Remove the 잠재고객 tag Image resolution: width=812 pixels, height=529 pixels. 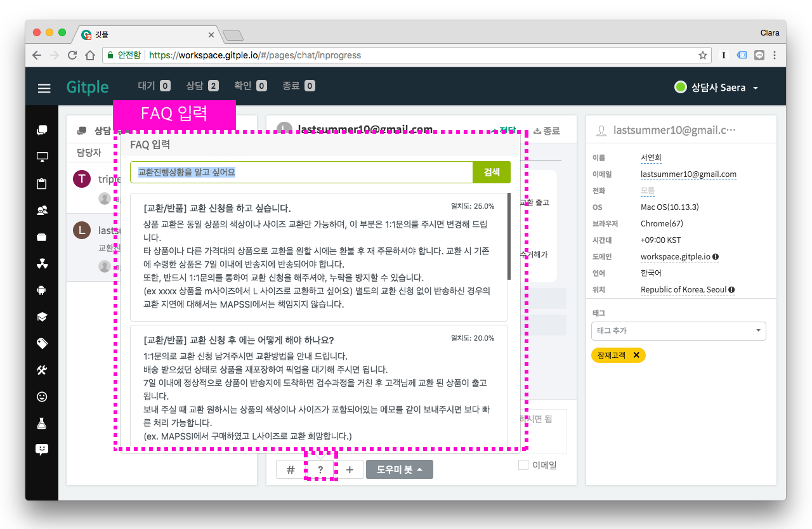pyautogui.click(x=636, y=355)
